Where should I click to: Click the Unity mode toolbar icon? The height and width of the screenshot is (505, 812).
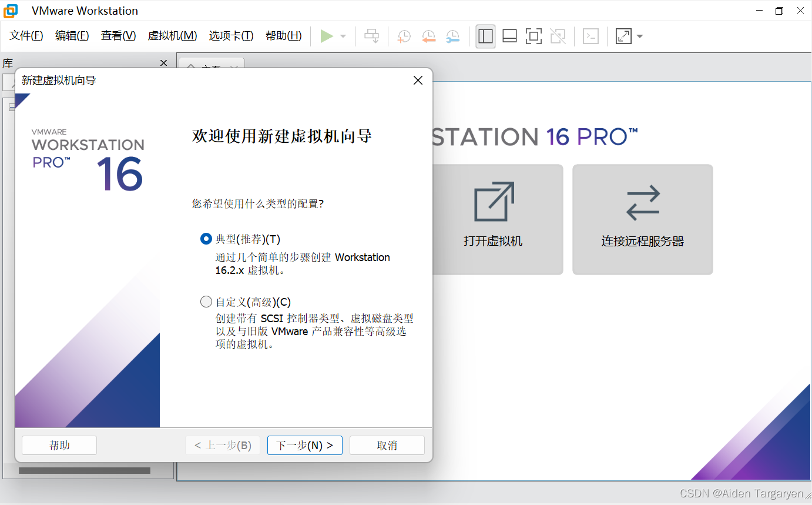tap(558, 36)
